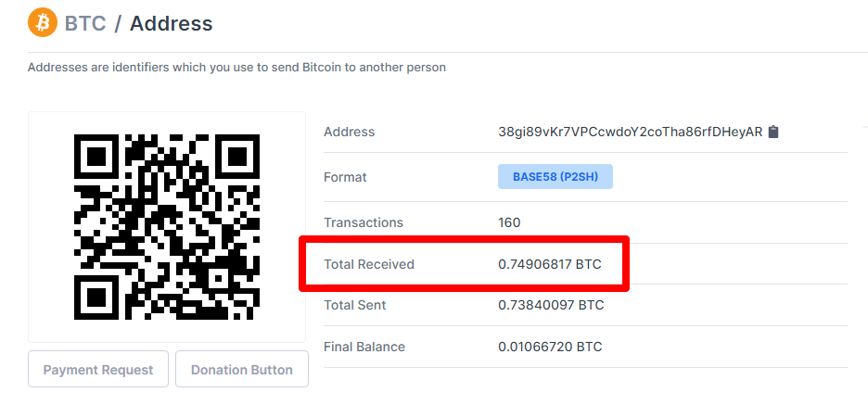
Task: Copy address using the clipboard icon
Action: [774, 132]
